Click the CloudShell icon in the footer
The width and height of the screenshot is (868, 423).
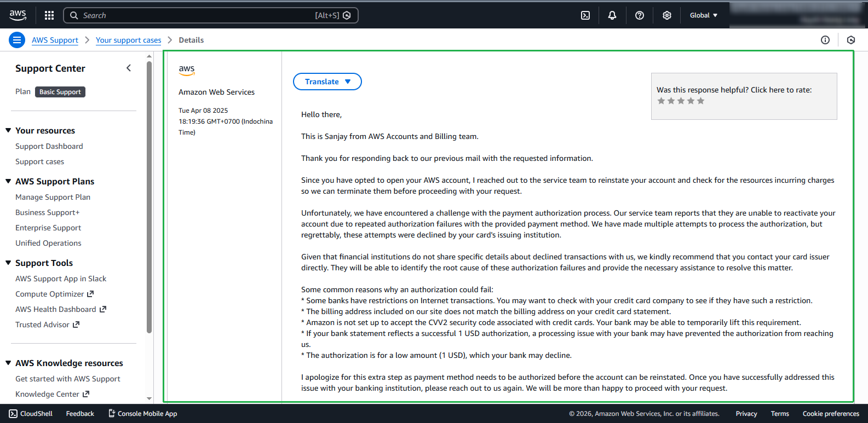click(x=13, y=414)
